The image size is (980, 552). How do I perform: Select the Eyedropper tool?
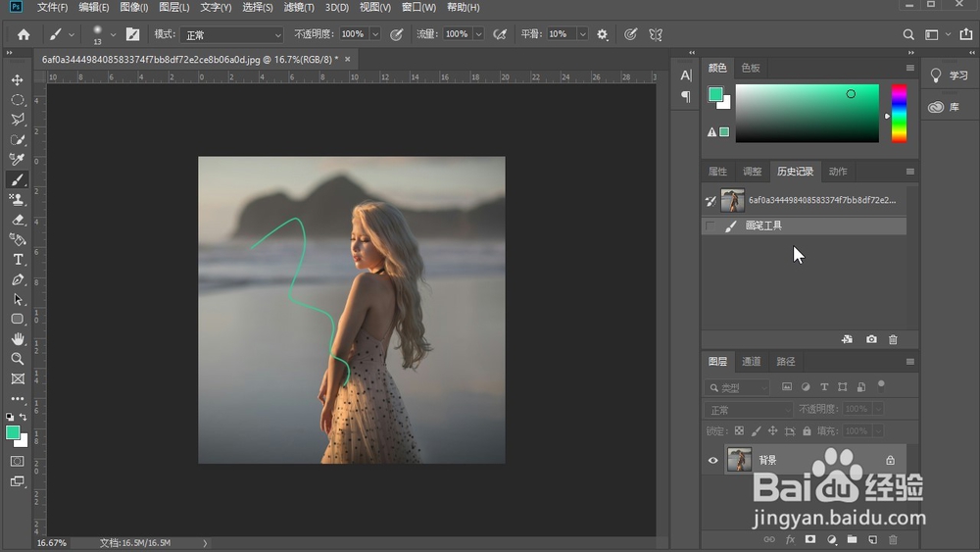tap(18, 160)
